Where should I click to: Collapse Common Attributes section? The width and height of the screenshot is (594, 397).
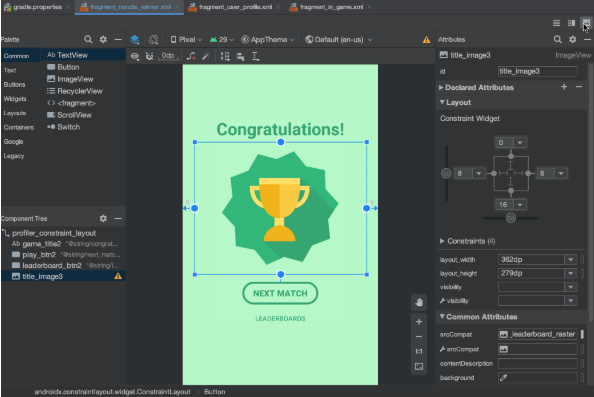point(442,316)
